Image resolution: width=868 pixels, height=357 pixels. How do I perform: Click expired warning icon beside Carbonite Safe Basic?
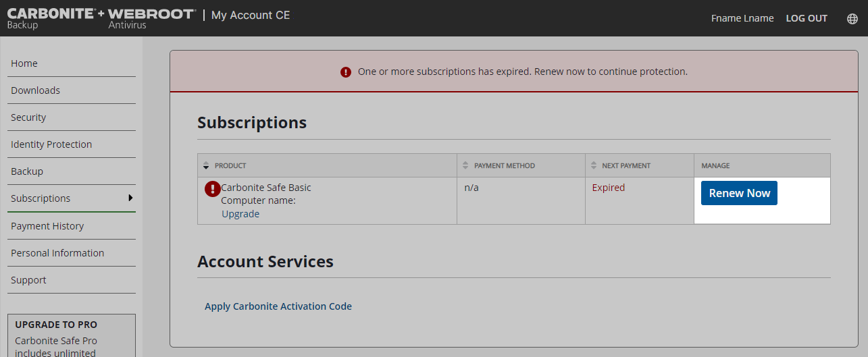[x=212, y=189]
